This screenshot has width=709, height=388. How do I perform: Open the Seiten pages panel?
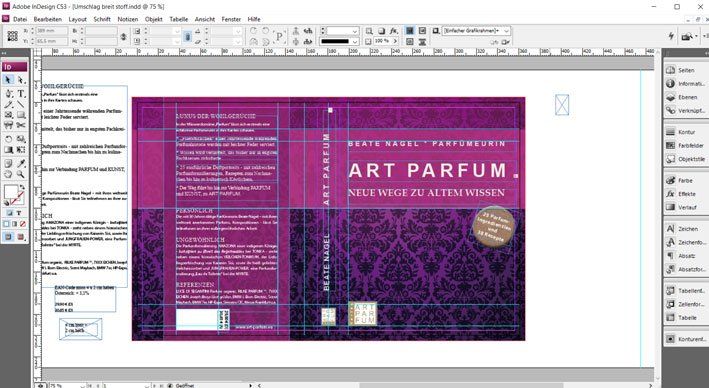tap(685, 70)
